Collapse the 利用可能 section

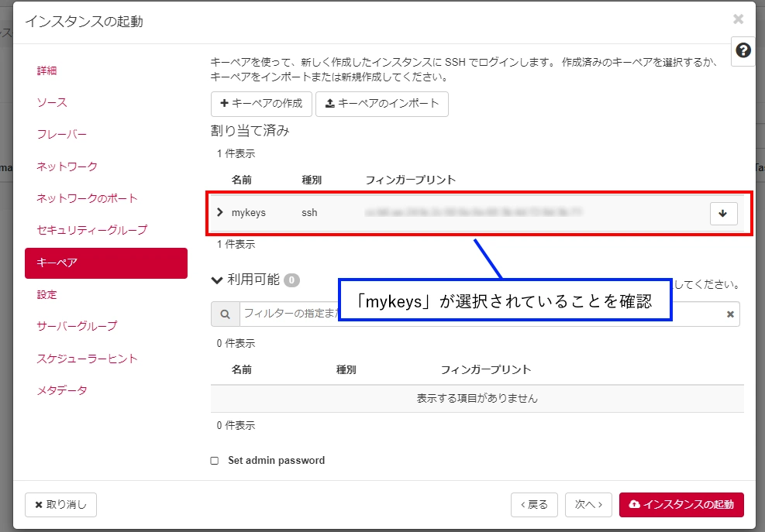point(217,280)
